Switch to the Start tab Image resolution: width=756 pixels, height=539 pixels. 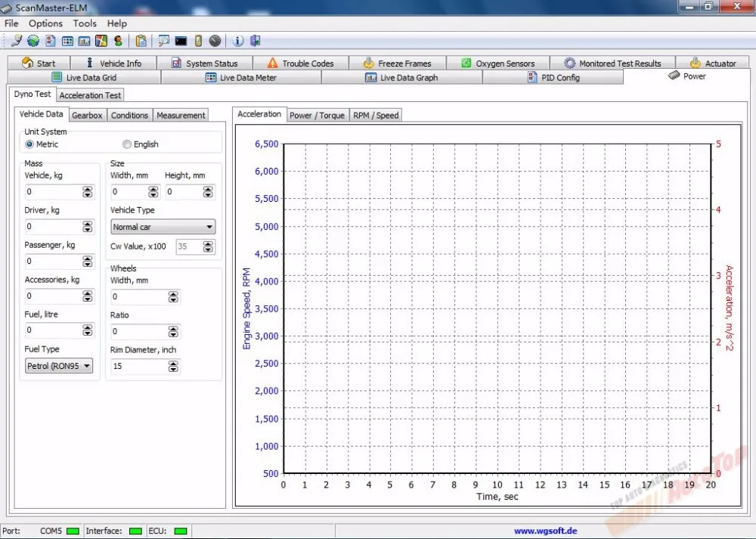click(39, 64)
